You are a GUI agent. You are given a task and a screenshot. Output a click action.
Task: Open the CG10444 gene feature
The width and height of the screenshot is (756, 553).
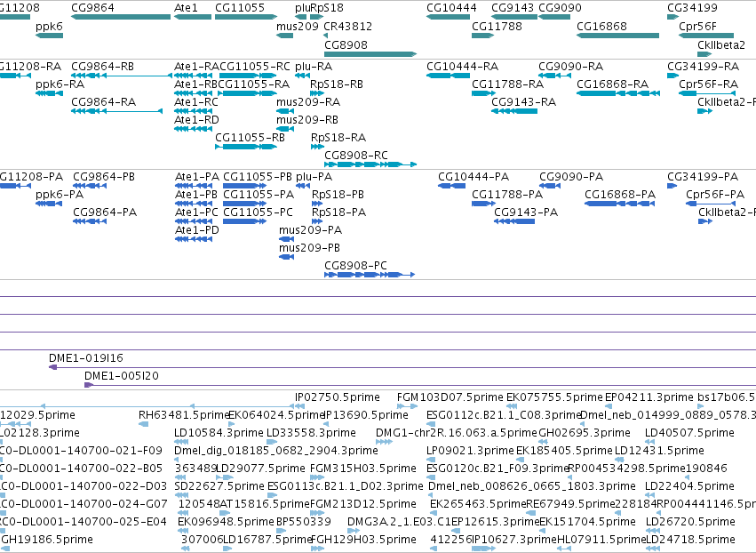(448, 17)
